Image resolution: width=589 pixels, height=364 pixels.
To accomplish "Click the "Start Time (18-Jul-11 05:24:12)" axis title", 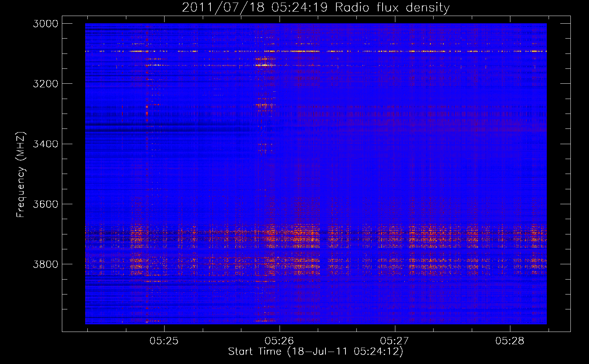I will click(x=316, y=352).
